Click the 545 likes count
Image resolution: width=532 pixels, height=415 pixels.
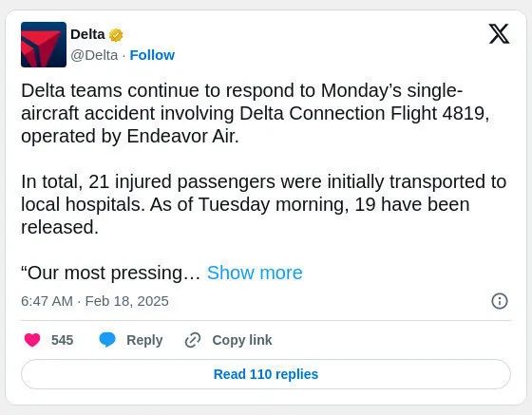tap(62, 340)
